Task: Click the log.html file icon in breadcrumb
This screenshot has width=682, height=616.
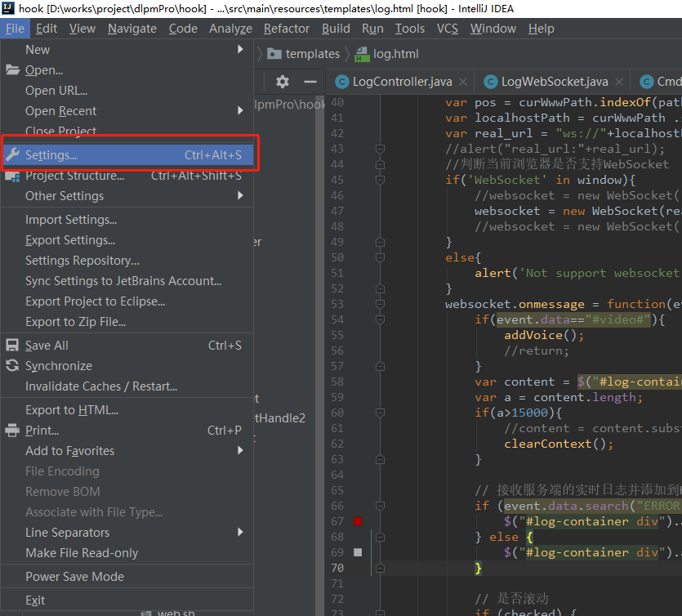Action: (362, 55)
